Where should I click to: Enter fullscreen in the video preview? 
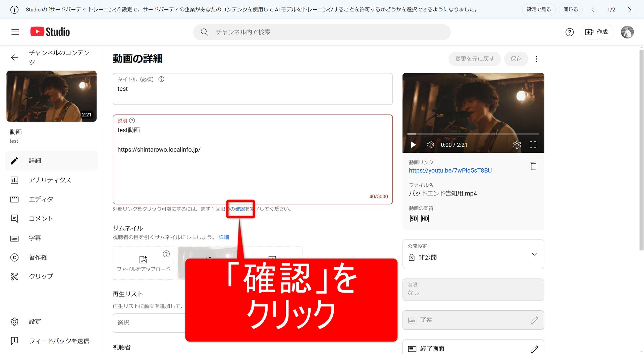pos(533,145)
